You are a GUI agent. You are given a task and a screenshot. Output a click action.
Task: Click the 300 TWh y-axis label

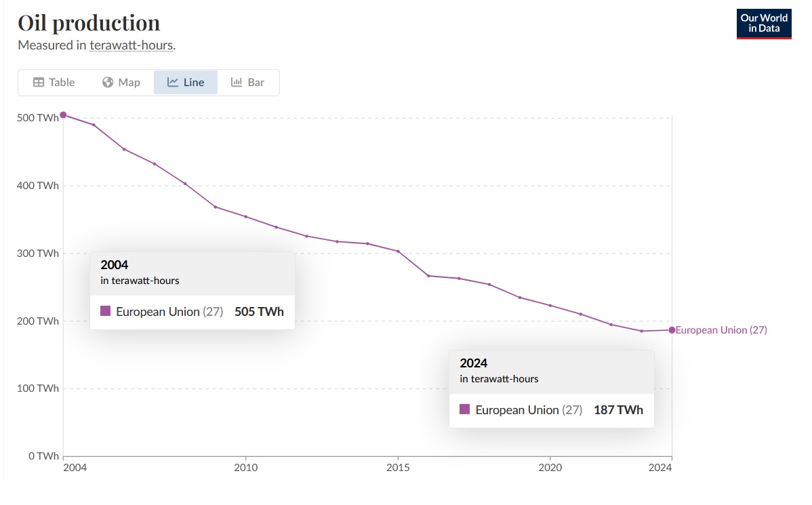pos(38,254)
